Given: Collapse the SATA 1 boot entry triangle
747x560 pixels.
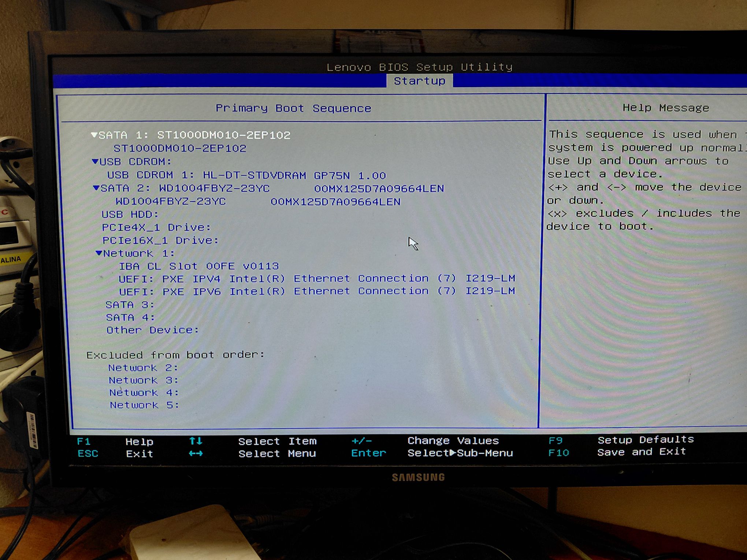Looking at the screenshot, I should (94, 135).
